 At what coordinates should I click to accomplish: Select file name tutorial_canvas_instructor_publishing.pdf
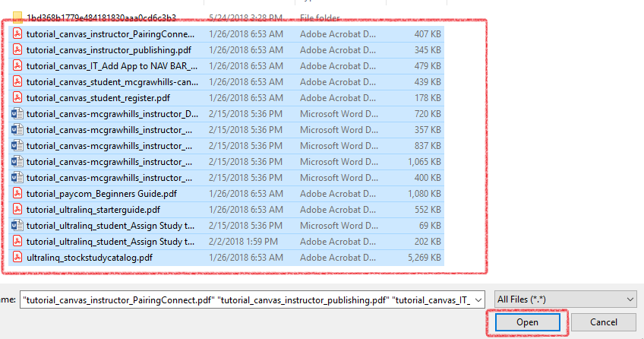pos(109,50)
